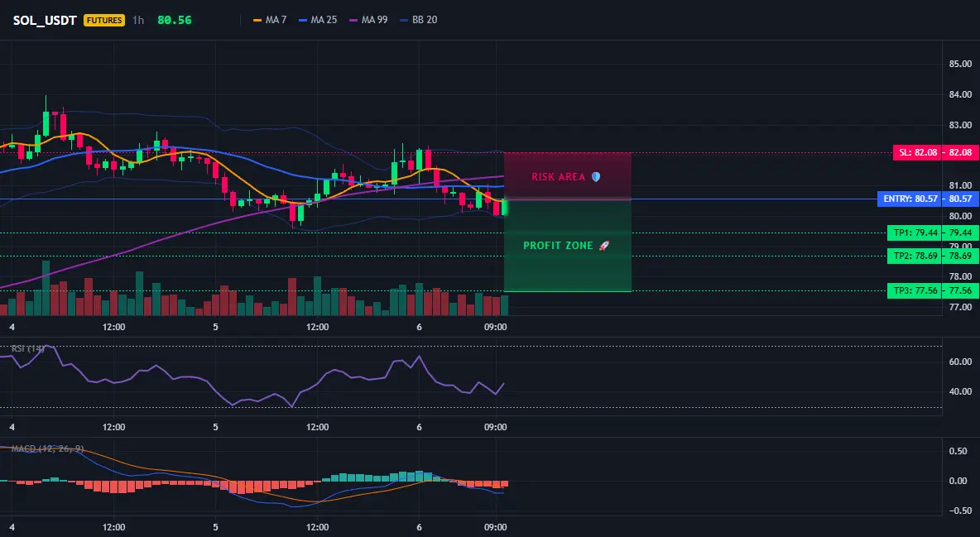Click the 83.00 price axis label
The image size is (980, 537).
(960, 125)
